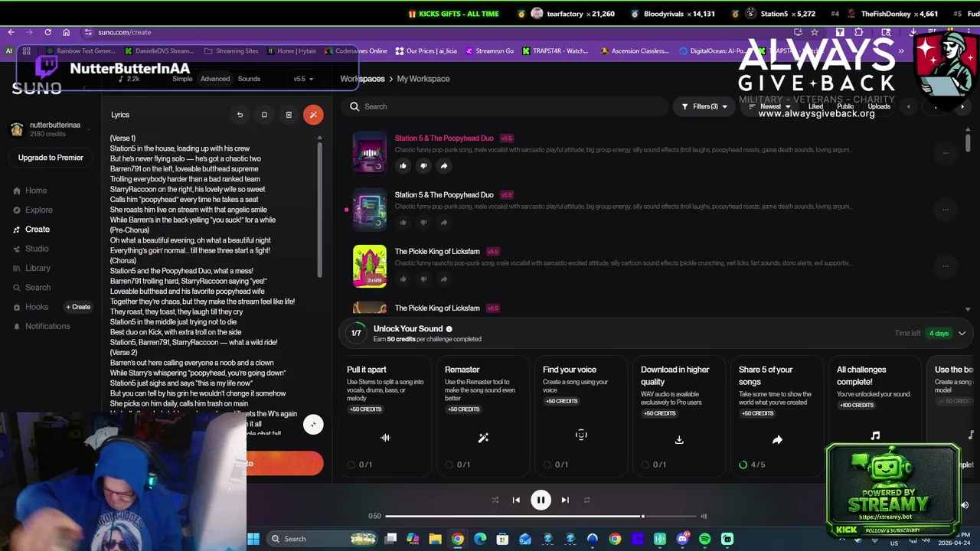Click the download icon in higher quality card
The image size is (980, 551).
point(679,439)
